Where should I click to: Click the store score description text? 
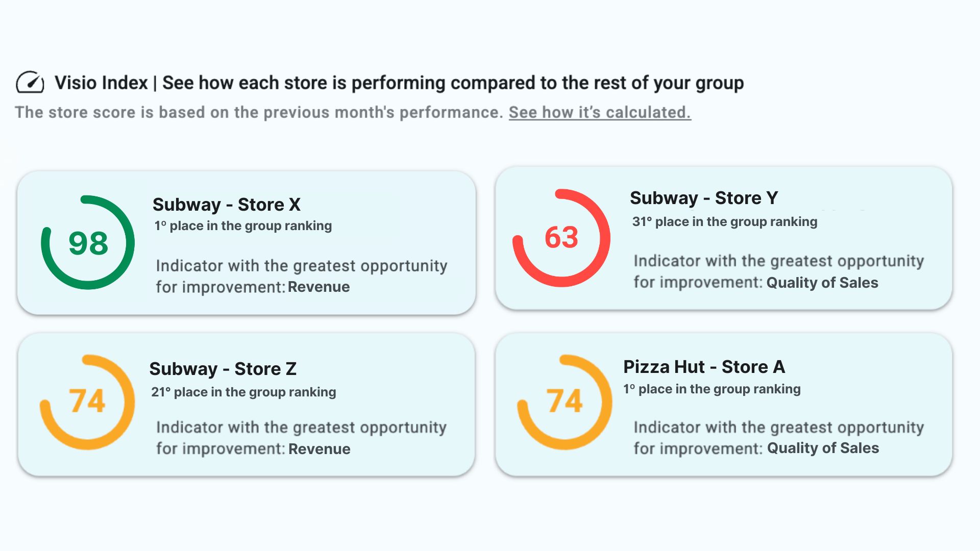[x=259, y=112]
